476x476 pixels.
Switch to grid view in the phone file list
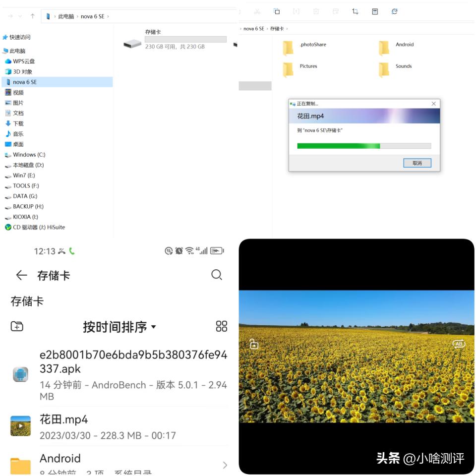click(221, 326)
